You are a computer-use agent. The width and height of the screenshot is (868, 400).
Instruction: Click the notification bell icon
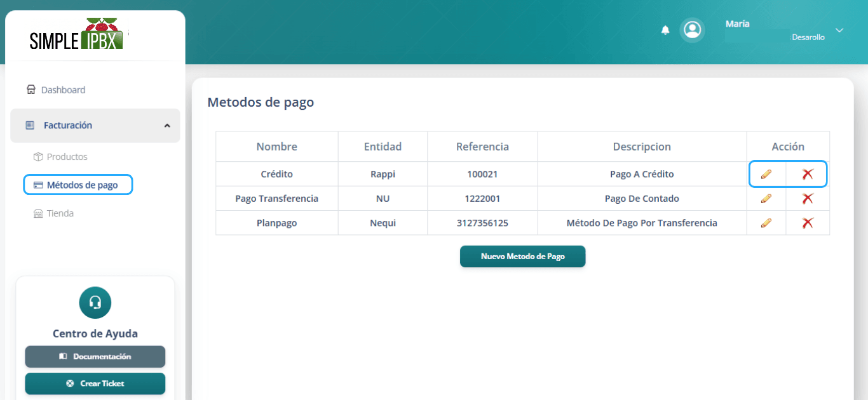click(x=665, y=30)
